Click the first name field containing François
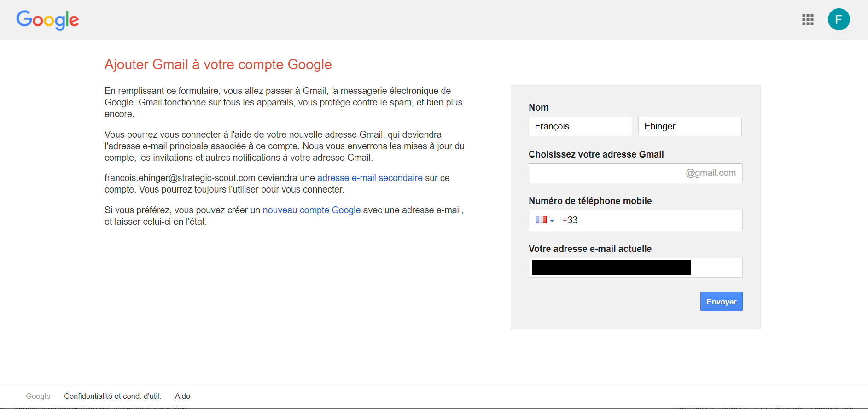Image resolution: width=868 pixels, height=409 pixels. point(580,126)
